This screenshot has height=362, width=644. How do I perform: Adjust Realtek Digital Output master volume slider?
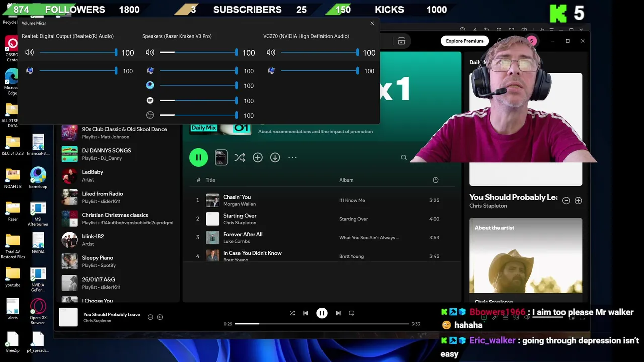(x=78, y=52)
